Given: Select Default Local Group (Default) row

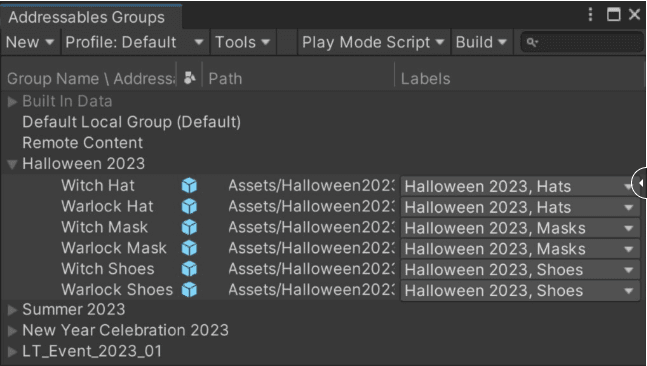Looking at the screenshot, I should pos(132,122).
